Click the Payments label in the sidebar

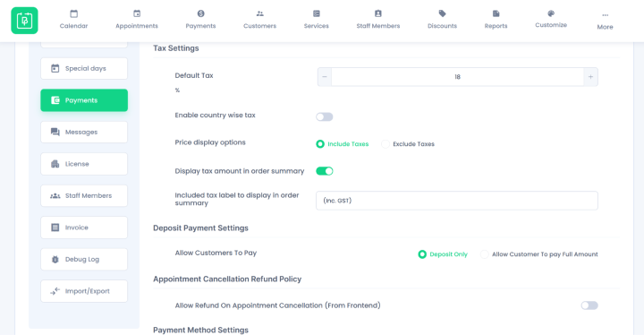coord(81,100)
